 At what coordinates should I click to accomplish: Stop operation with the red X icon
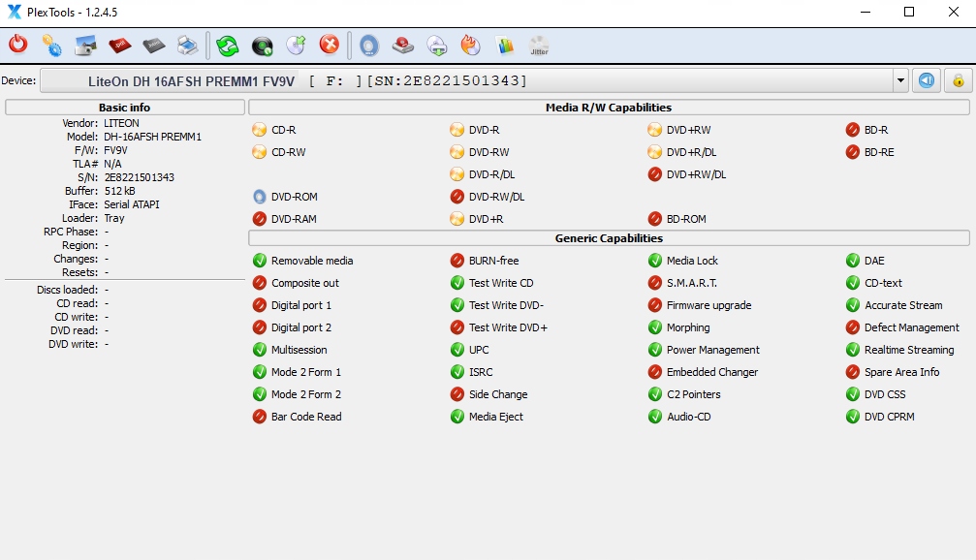pyautogui.click(x=330, y=45)
